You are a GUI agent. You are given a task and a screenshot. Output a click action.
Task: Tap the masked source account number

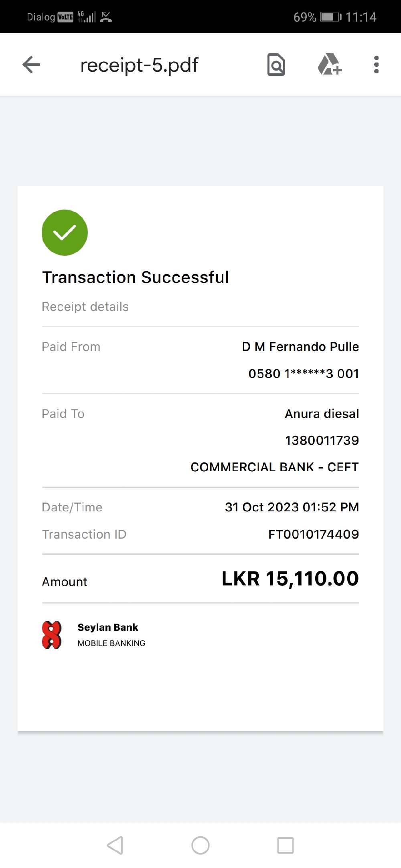pyautogui.click(x=304, y=373)
